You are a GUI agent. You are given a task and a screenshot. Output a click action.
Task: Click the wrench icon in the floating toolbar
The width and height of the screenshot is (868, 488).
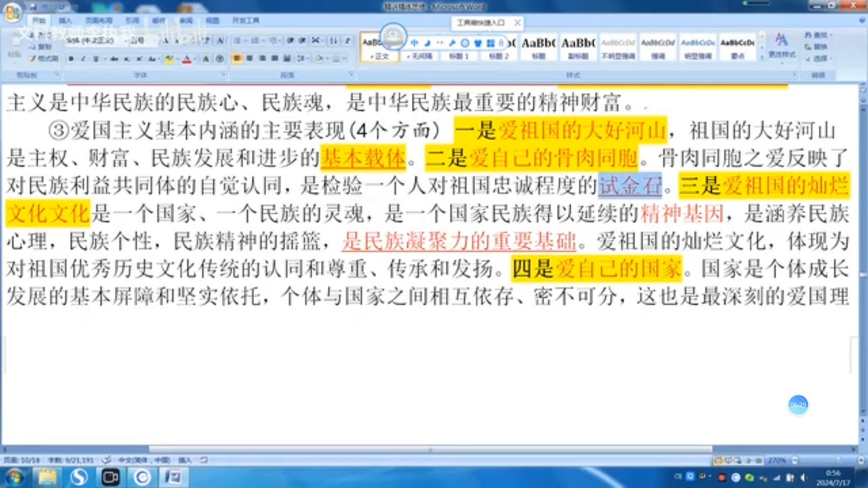[x=452, y=43]
